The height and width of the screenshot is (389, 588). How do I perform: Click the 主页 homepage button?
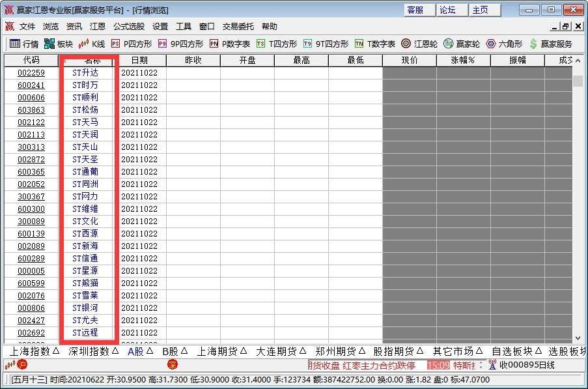coord(485,10)
